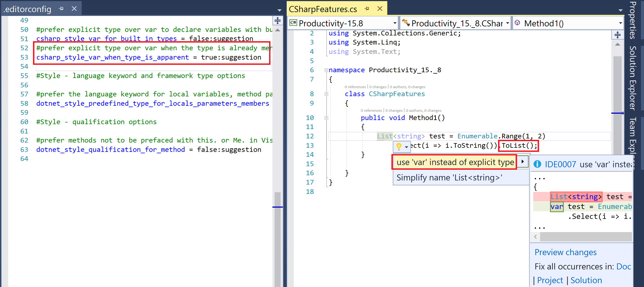The width and height of the screenshot is (644, 287).
Task: Open the Method1() member dropdown
Action: [620, 23]
